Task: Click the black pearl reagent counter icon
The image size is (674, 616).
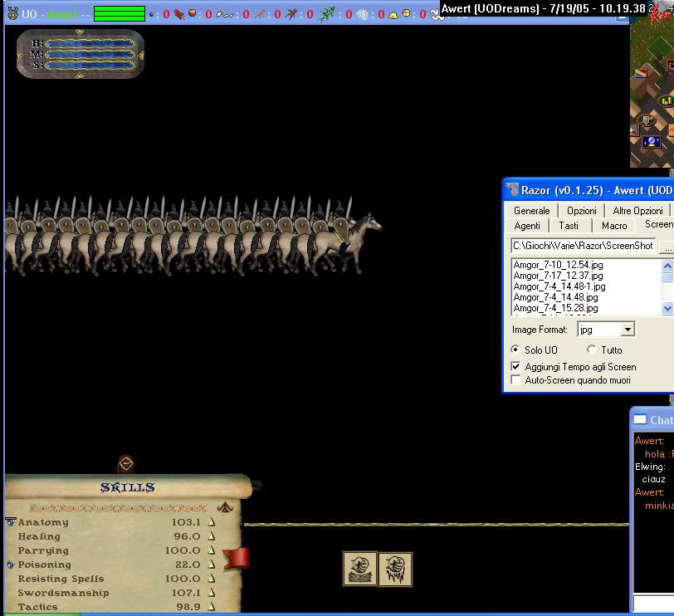Action: pos(151,15)
